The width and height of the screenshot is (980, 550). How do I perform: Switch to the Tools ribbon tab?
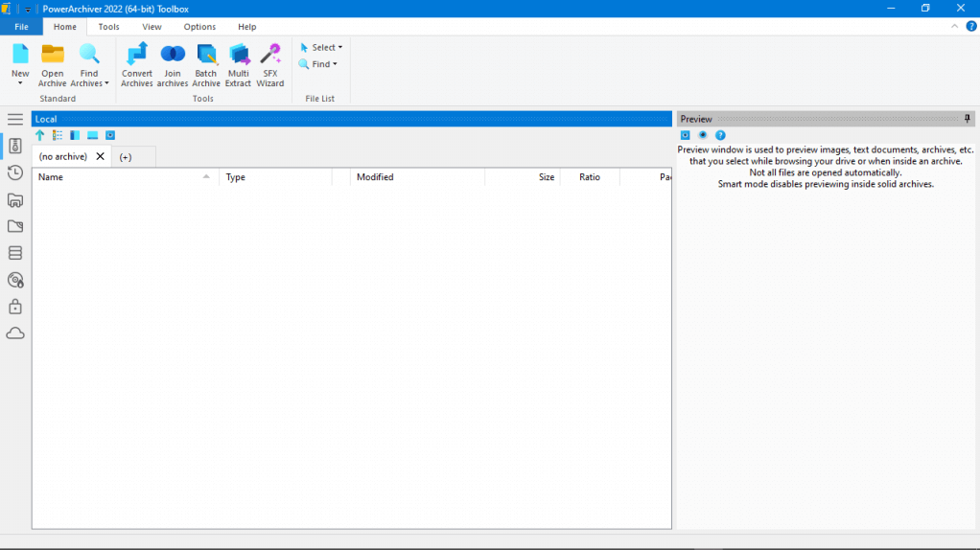109,27
